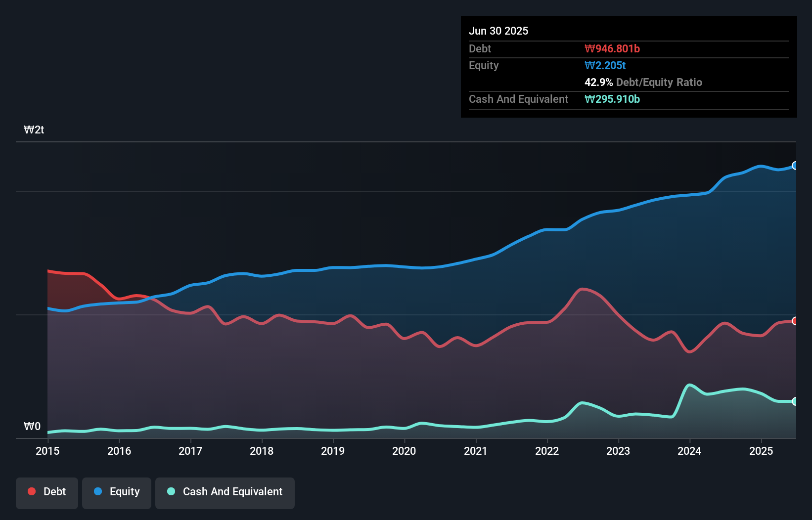This screenshot has height=520, width=812.
Task: Click the Jun 30 2025 tooltip date
Action: (498, 31)
